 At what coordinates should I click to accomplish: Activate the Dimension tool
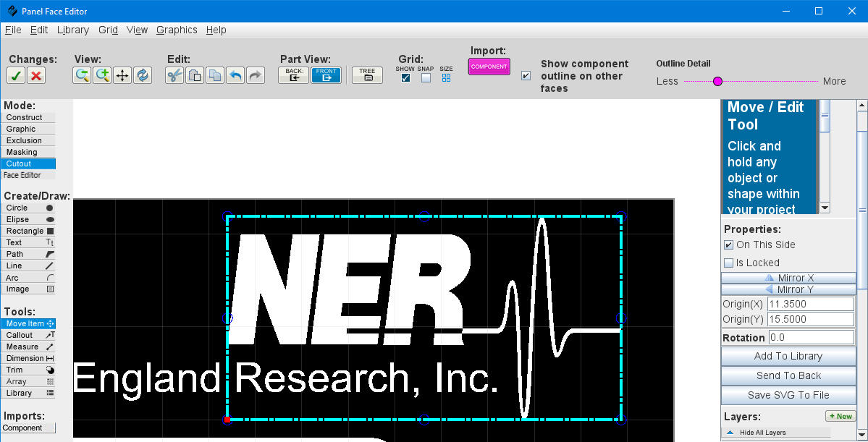[28, 359]
